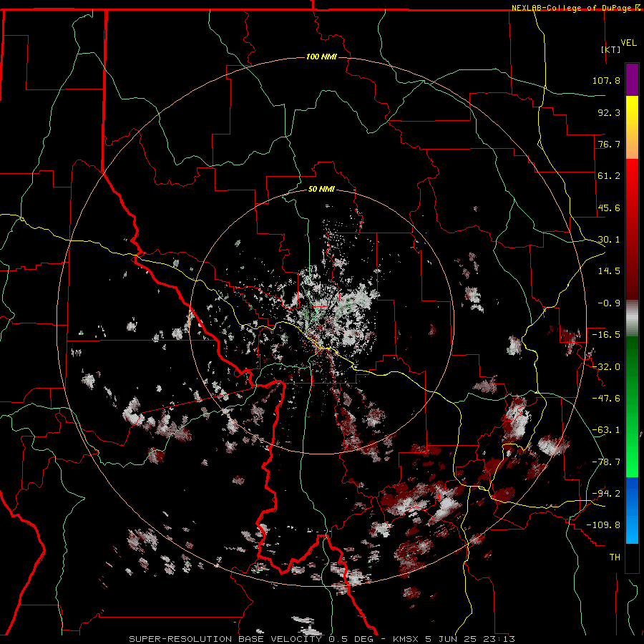Image resolution: width=644 pixels, height=644 pixels.
Task: Click the 61.2 scale value
Action: point(609,176)
